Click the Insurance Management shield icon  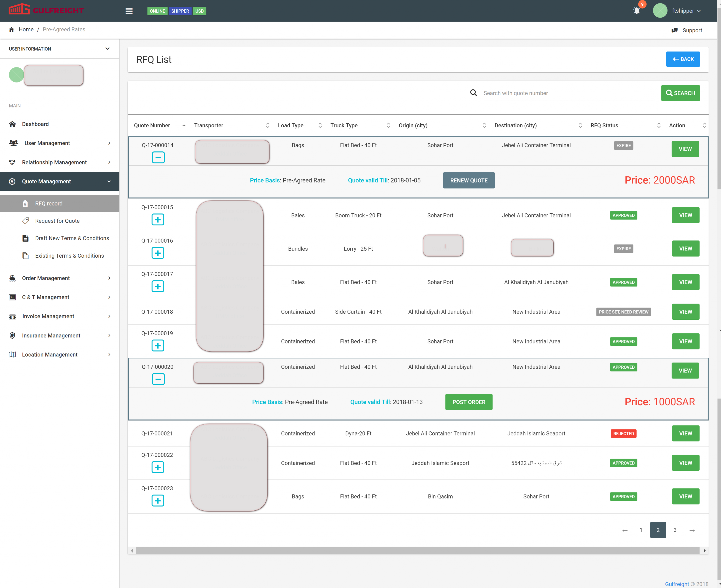pyautogui.click(x=13, y=335)
